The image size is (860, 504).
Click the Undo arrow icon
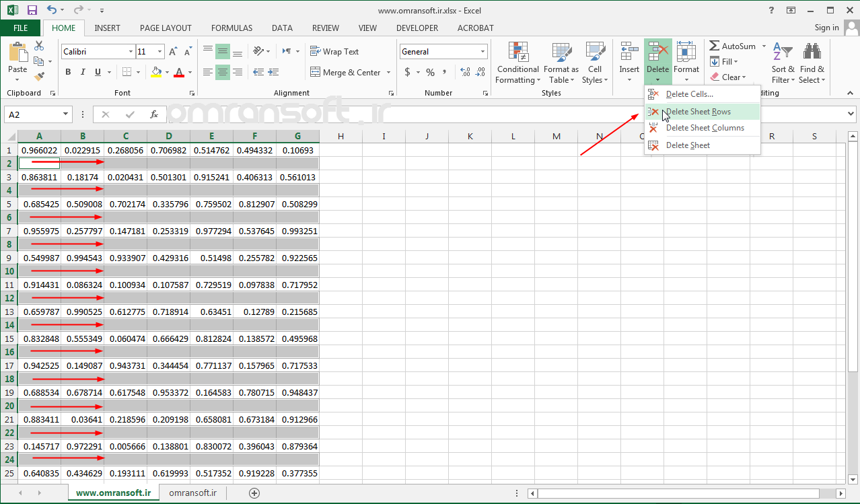(x=52, y=10)
